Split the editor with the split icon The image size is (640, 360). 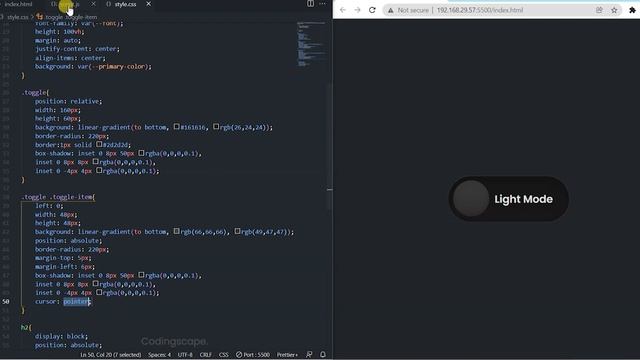[x=311, y=4]
